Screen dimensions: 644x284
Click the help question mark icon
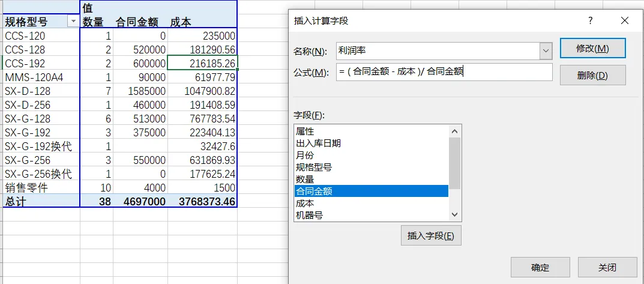click(x=591, y=20)
